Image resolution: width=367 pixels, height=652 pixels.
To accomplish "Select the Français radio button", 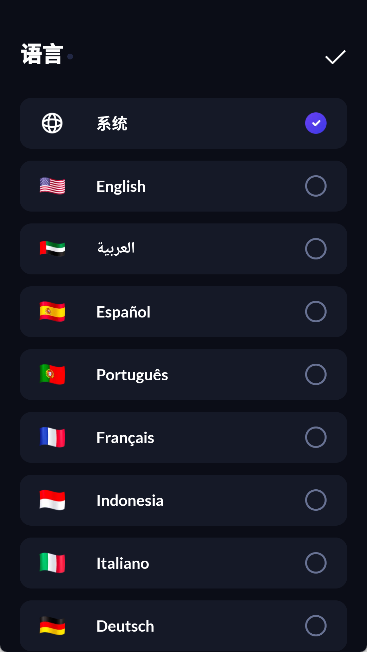I will 316,437.
